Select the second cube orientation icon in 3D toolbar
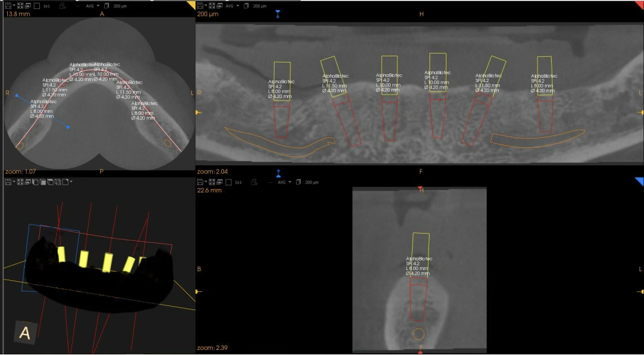Screen dimensions: 644x355 point(43,182)
